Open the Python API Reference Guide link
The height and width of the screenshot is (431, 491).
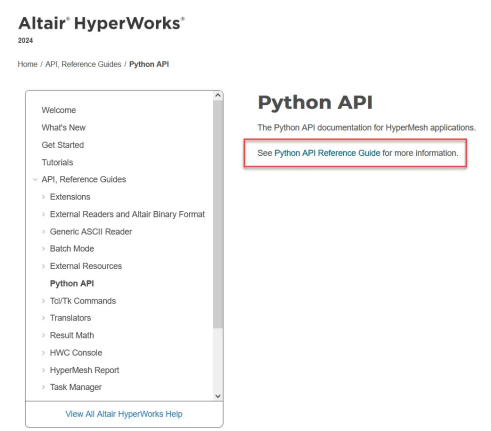pos(327,153)
